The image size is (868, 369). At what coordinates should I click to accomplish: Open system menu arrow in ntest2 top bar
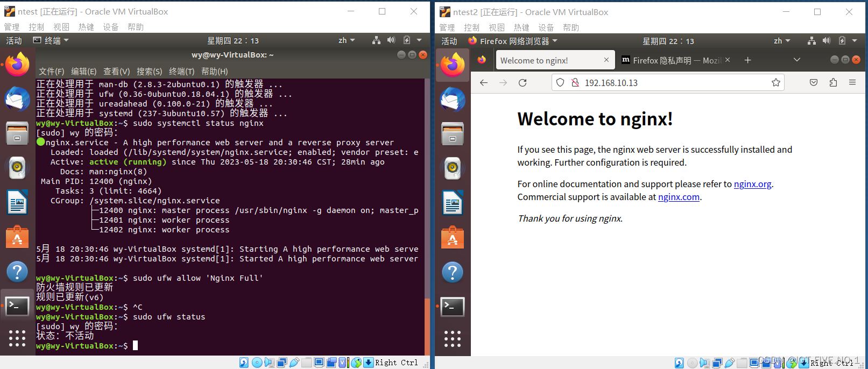coord(855,41)
